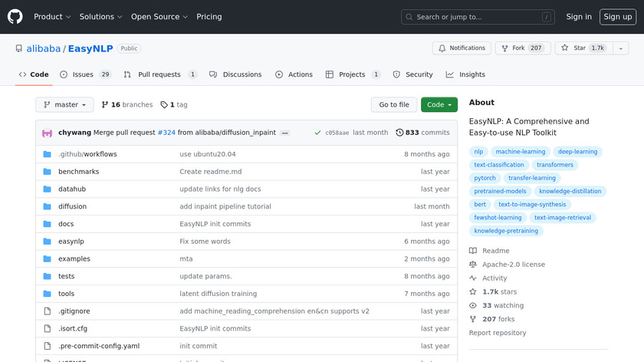Switch to the Actions tab
644x362 pixels.
click(x=294, y=74)
